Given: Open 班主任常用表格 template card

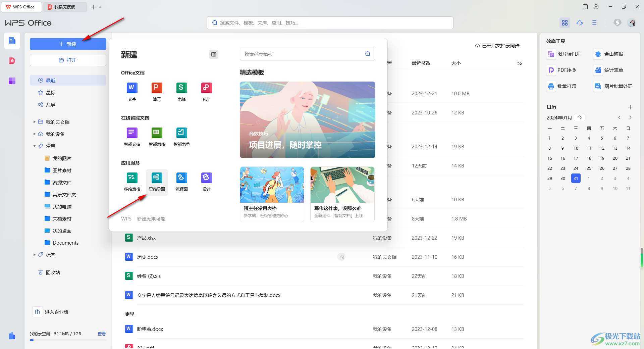Looking at the screenshot, I should [272, 194].
